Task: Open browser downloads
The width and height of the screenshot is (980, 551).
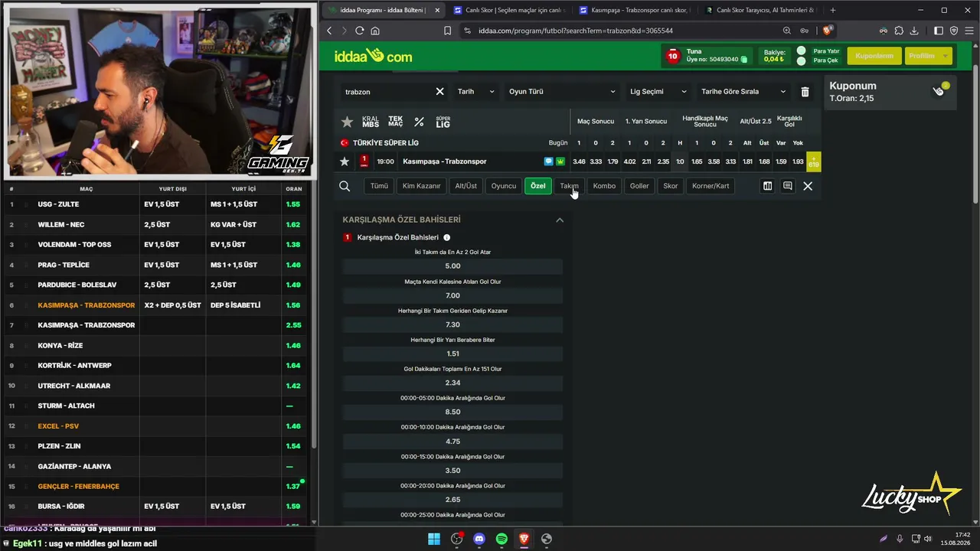Action: [x=914, y=31]
